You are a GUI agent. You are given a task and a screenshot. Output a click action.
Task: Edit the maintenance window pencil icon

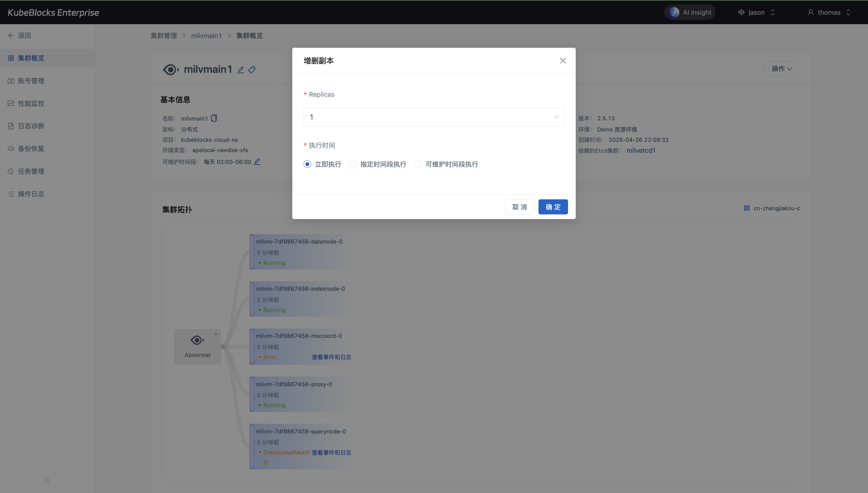coord(257,162)
